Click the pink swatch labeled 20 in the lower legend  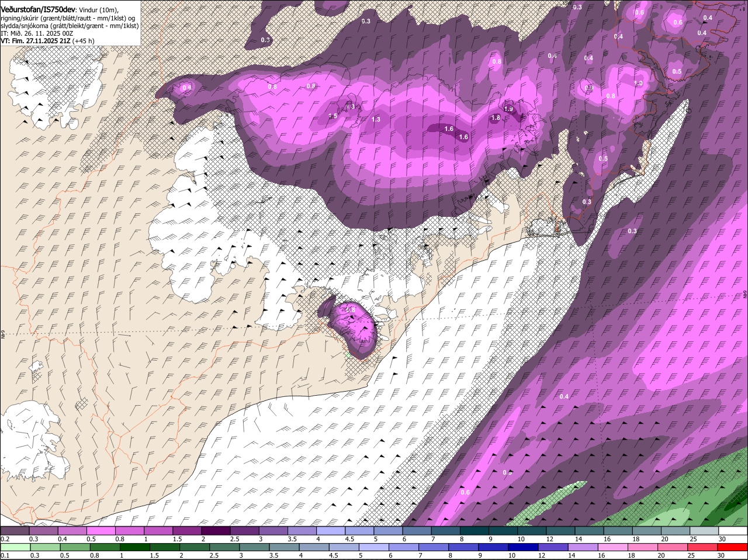tap(673, 547)
